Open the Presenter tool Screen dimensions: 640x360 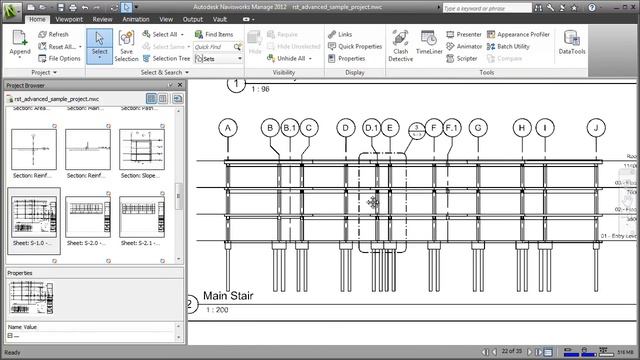tap(464, 35)
